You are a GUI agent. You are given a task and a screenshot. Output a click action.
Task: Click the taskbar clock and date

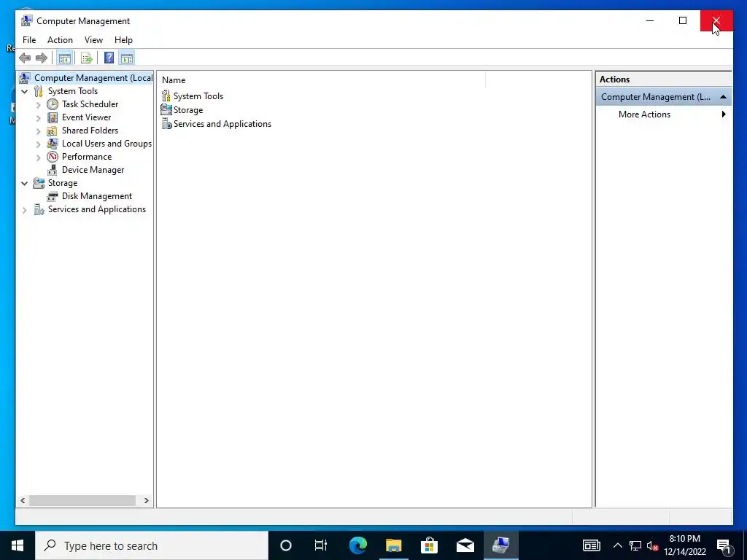coord(684,545)
